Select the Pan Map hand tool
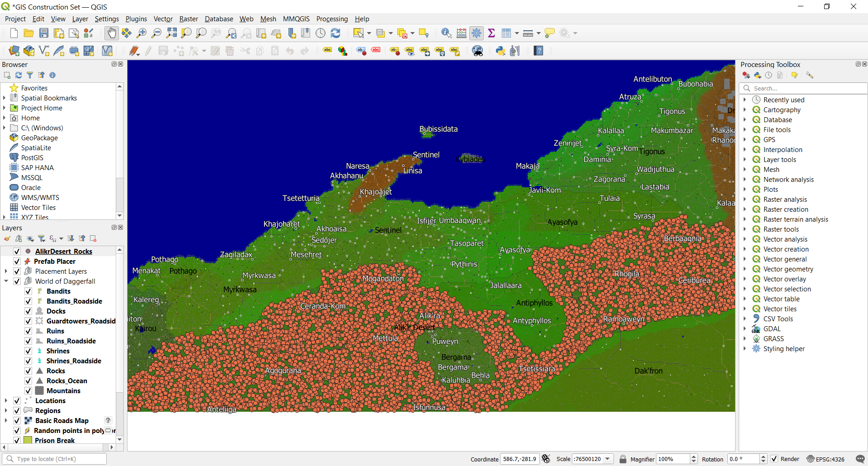 click(111, 33)
